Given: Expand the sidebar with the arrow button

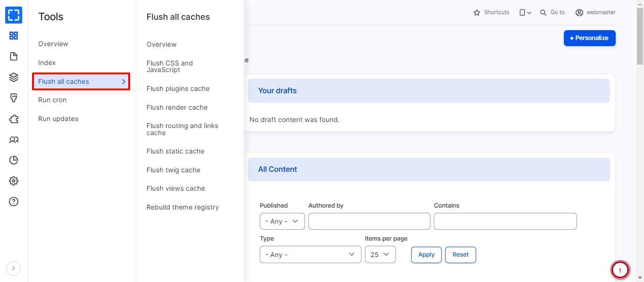Looking at the screenshot, I should (x=13, y=268).
